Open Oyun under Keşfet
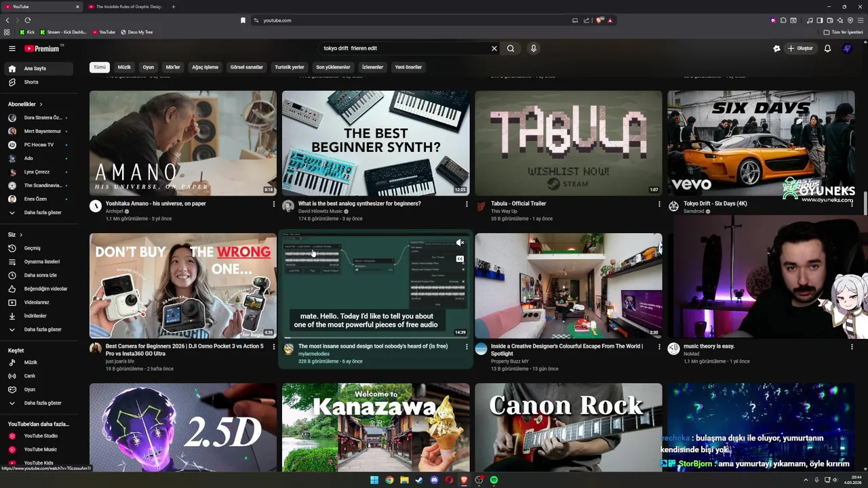Viewport: 868px width, 488px height. 39,390
